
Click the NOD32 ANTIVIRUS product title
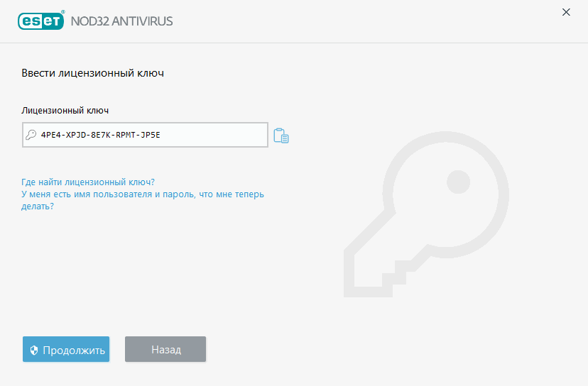pyautogui.click(x=121, y=21)
